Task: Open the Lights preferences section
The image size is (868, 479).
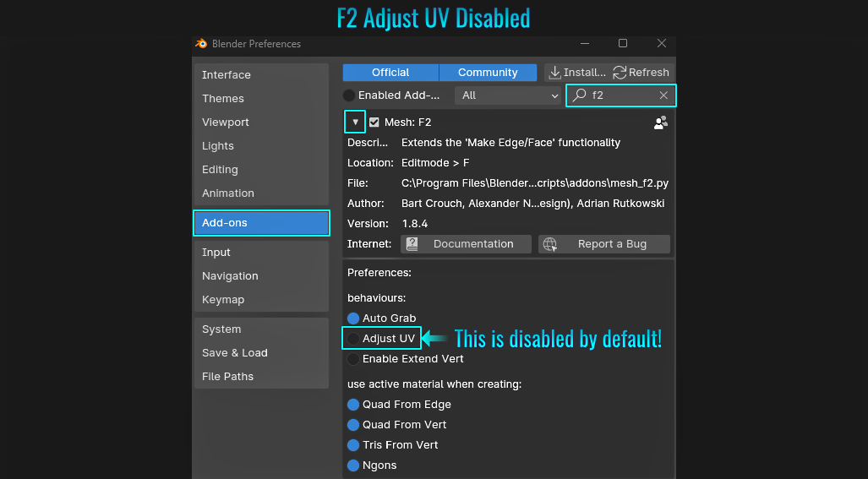Action: point(261,146)
